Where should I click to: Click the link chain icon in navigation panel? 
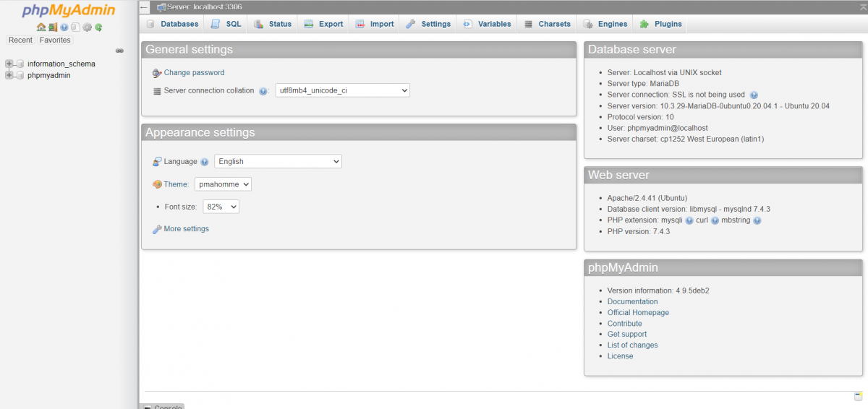(119, 51)
